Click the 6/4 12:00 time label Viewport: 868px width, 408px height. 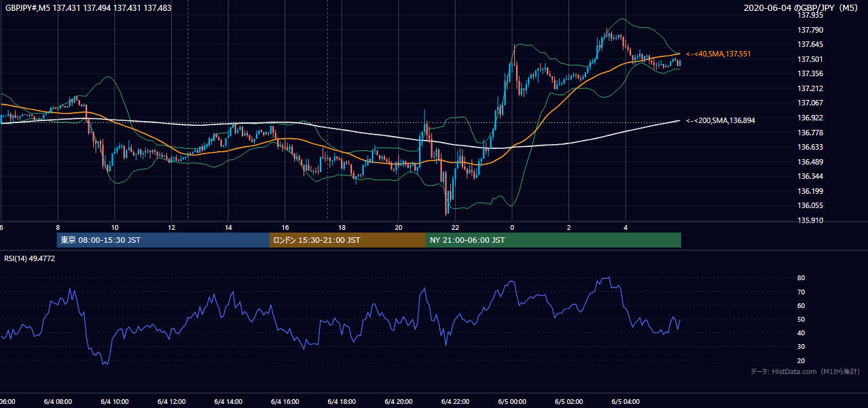click(x=171, y=401)
